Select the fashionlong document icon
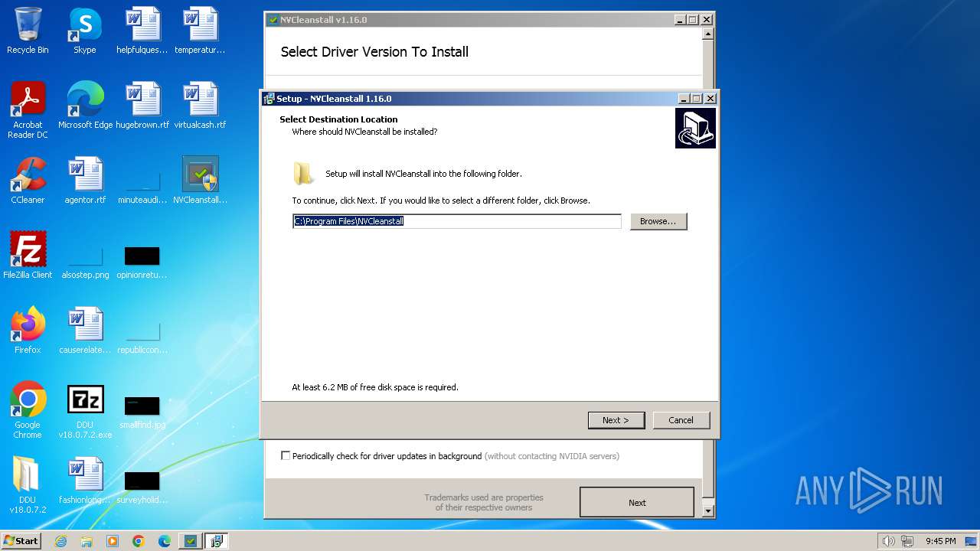This screenshot has width=980, height=551. [85, 481]
